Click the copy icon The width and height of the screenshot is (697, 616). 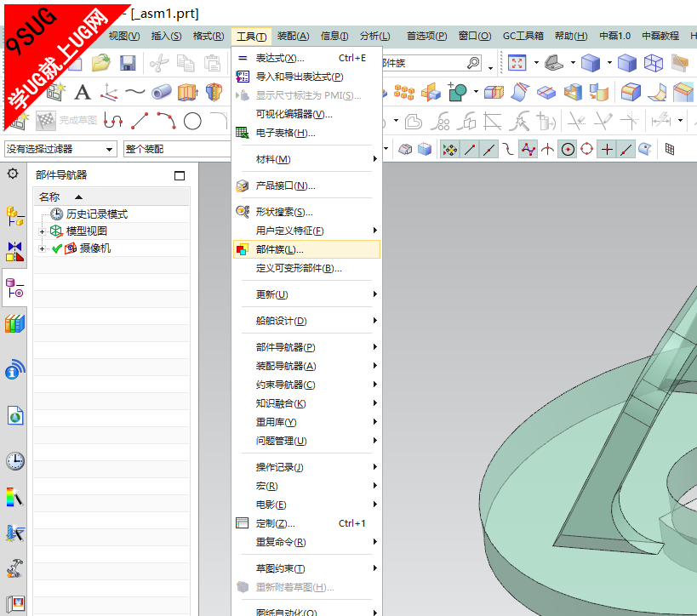click(x=186, y=63)
